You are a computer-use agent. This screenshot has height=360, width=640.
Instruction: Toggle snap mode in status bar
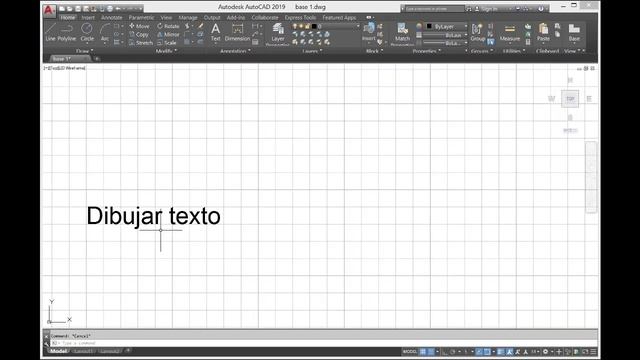pyautogui.click(x=431, y=351)
